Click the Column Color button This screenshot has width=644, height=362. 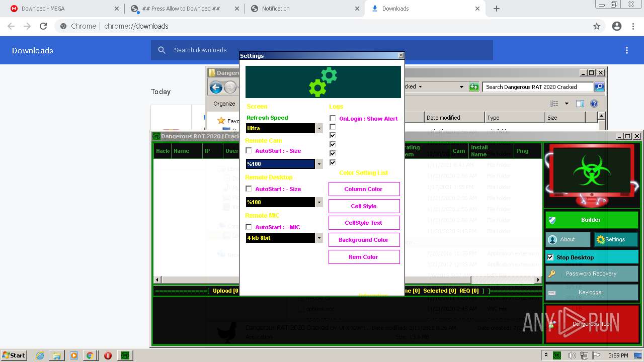pyautogui.click(x=364, y=189)
